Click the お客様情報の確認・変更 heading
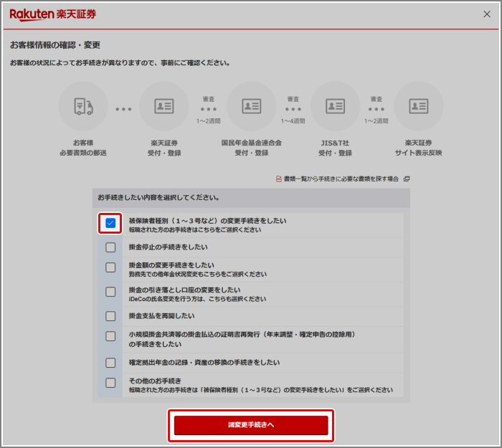This screenshot has height=448, width=502. 55,44
